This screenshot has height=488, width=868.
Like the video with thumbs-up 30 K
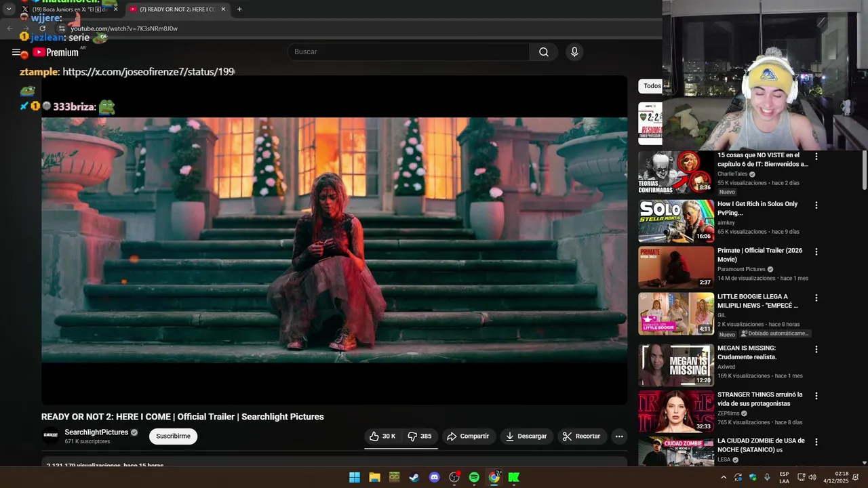point(382,436)
